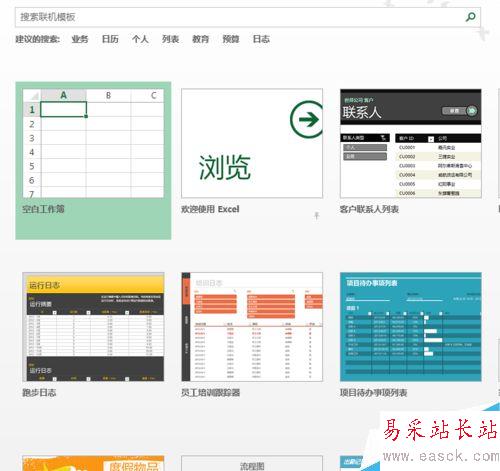Open the 项目待办事项列表 template thumbnail
Viewport: 500px width, 471px height.
click(411, 327)
